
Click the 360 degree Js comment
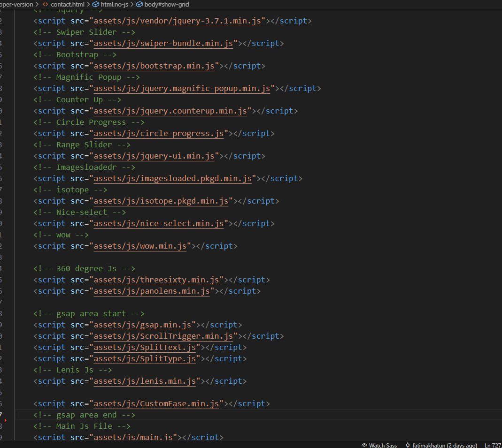84,269
